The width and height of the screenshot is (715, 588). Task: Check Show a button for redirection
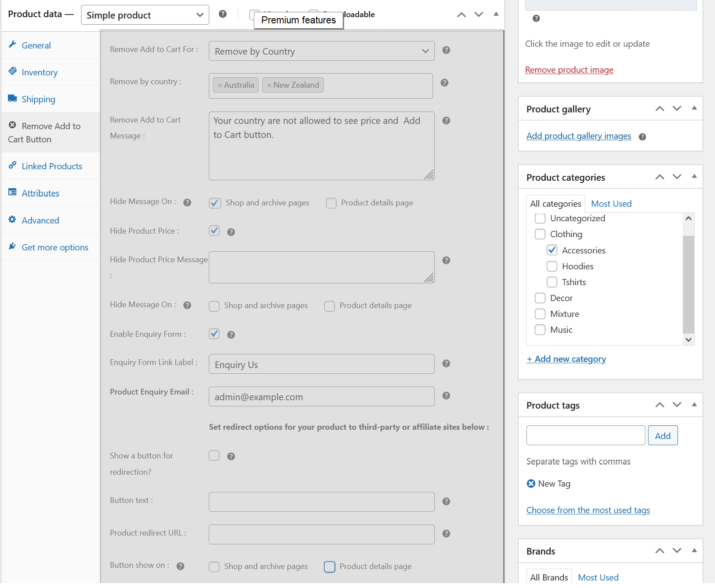214,455
